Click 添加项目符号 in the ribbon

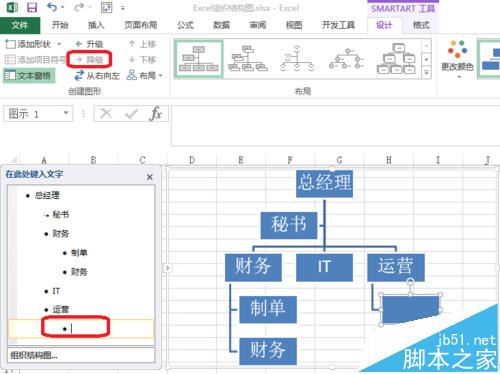pyautogui.click(x=35, y=60)
